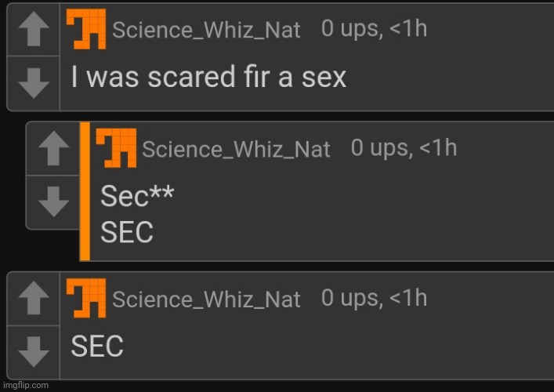
Task: Open Science_Whiz_Nat profile from the indented reply
Action: coord(236,149)
